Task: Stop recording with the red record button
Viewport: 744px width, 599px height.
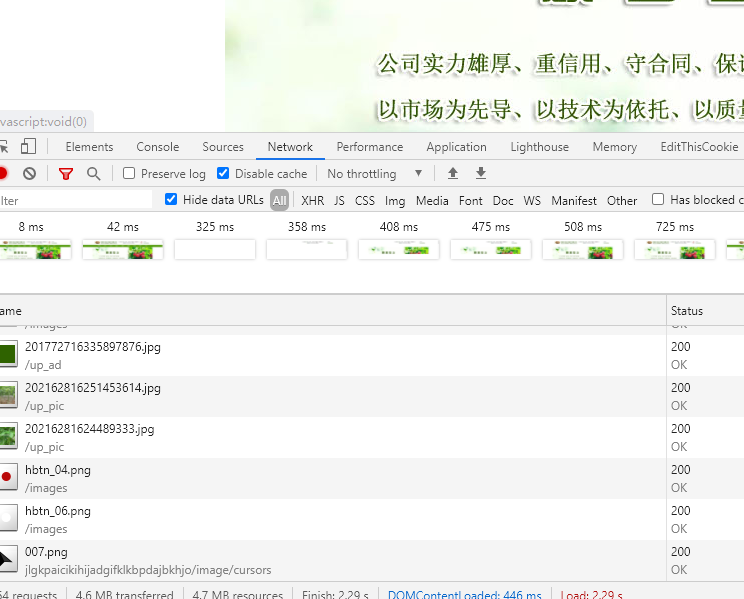Action: click(3, 174)
